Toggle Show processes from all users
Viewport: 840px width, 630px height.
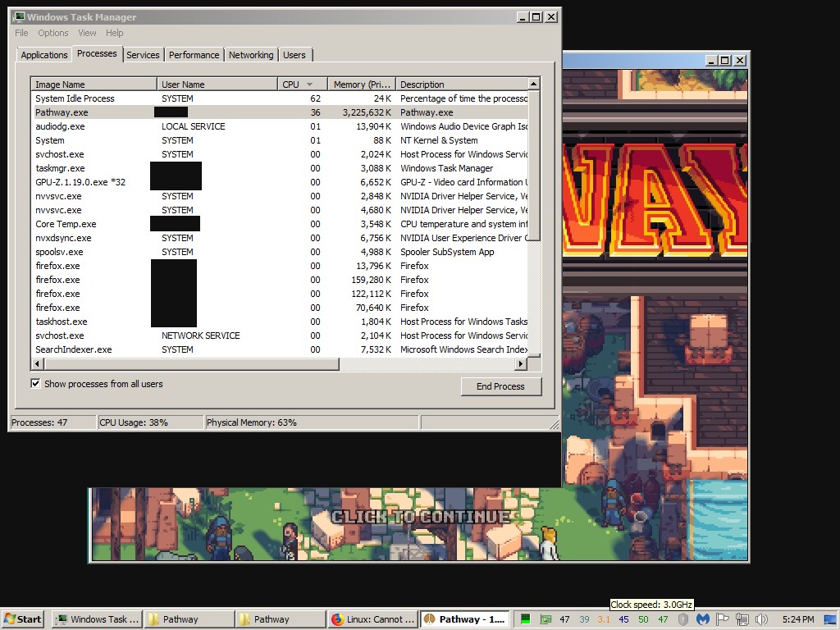(x=35, y=384)
